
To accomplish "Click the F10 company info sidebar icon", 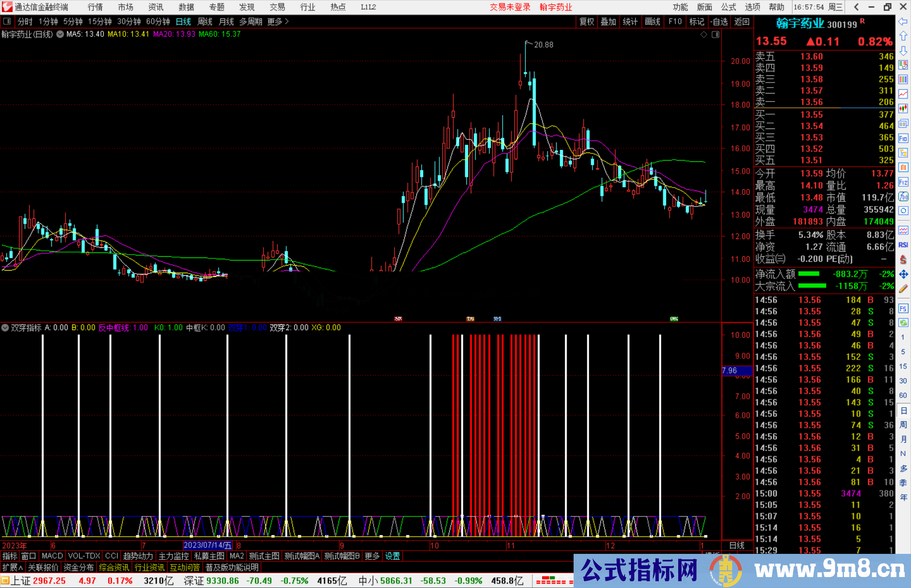I will [903, 138].
